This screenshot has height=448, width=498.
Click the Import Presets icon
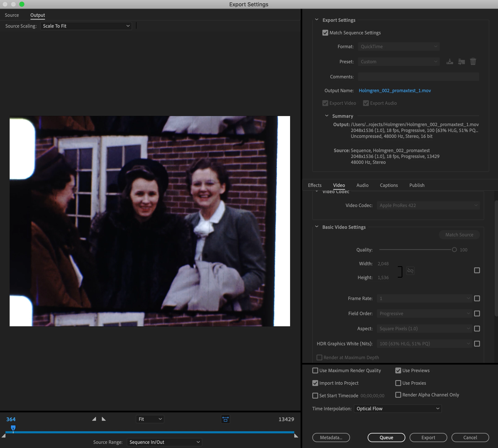pos(461,62)
